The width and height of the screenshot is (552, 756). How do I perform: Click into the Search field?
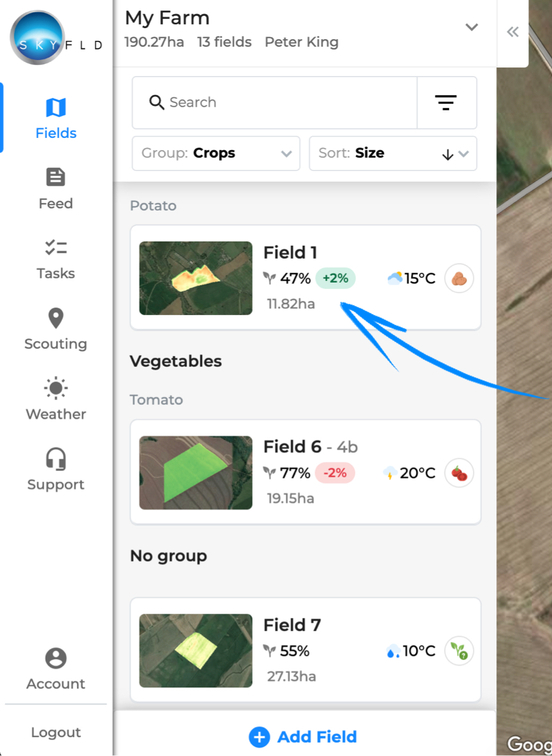(275, 102)
